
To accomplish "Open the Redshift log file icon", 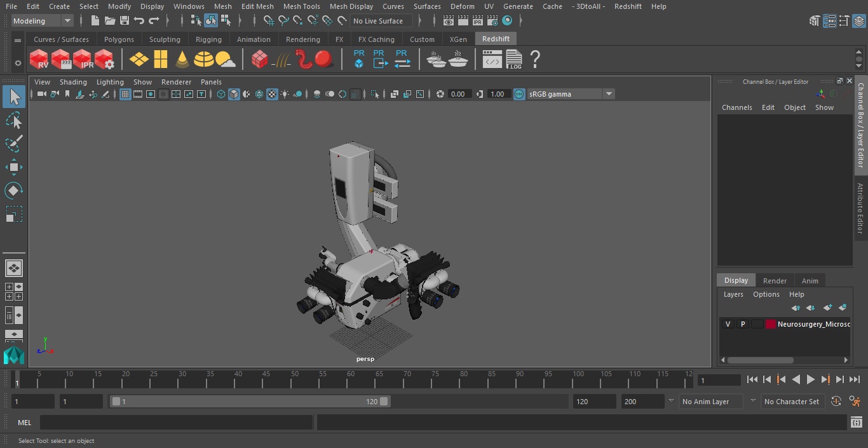I will [x=514, y=60].
